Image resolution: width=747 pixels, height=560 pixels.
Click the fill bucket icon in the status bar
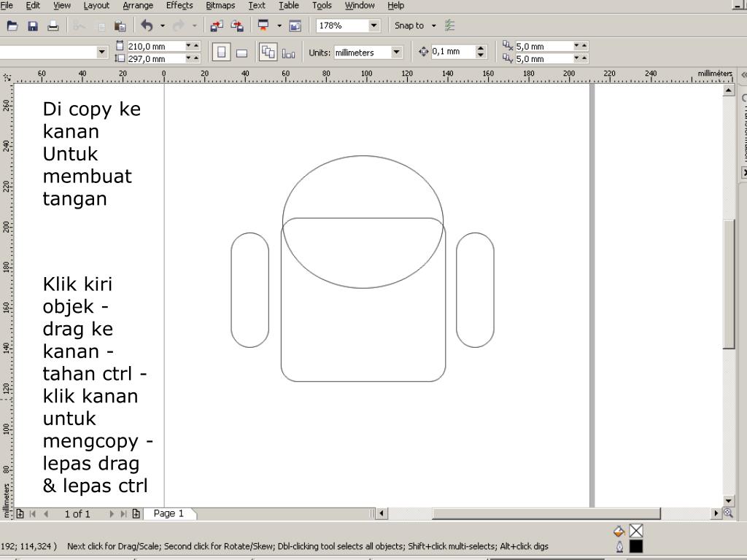pyautogui.click(x=619, y=531)
